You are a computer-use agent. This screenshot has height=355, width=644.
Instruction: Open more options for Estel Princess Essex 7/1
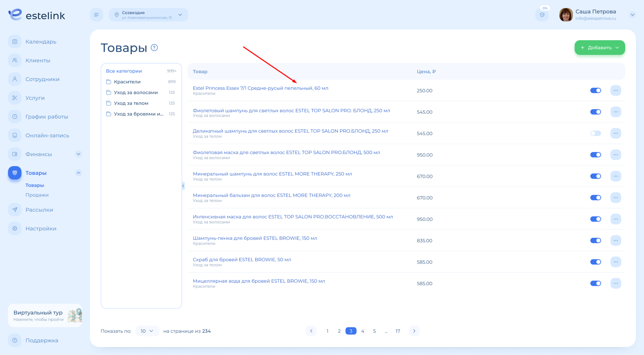point(616,91)
